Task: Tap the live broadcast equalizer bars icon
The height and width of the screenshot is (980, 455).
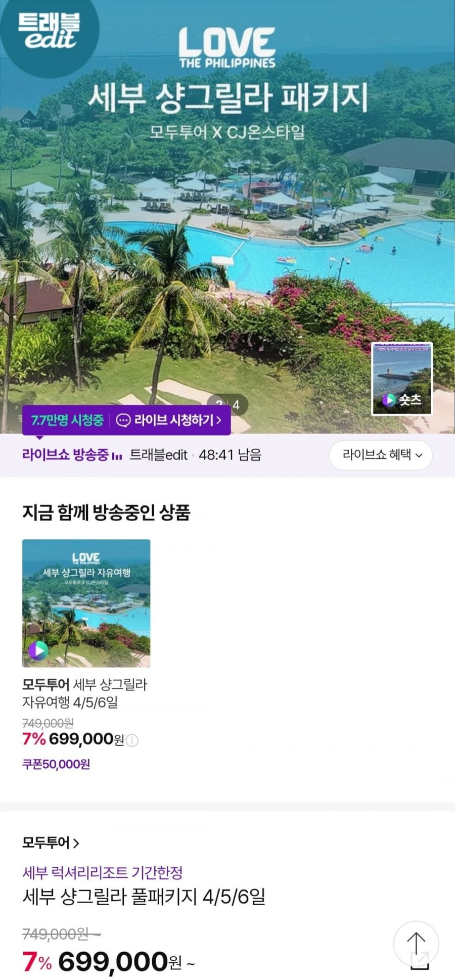Action: (x=117, y=456)
